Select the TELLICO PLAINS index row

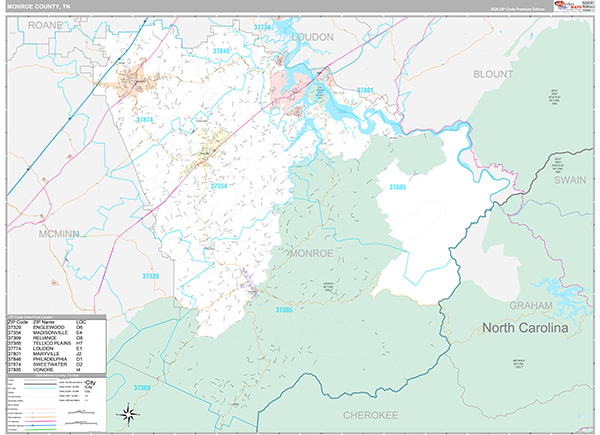[x=50, y=345]
